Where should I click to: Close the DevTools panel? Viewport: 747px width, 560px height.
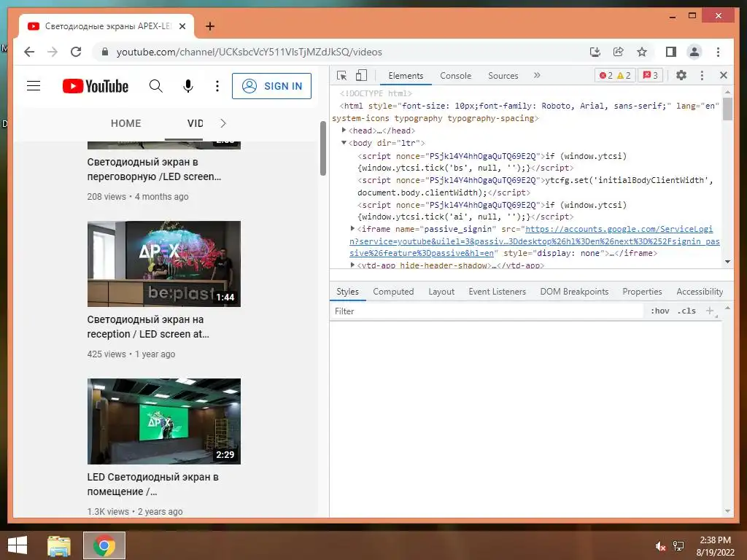(x=723, y=75)
